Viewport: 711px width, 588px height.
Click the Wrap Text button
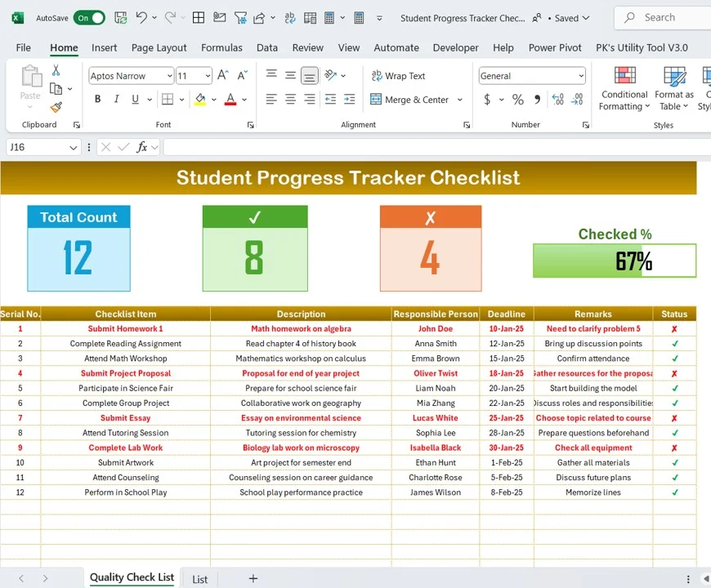[398, 76]
